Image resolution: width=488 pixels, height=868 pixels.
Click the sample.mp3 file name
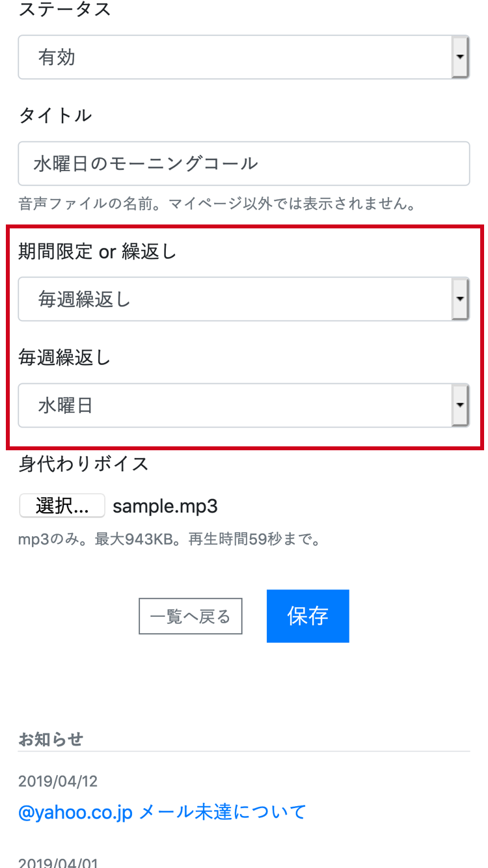(x=165, y=506)
